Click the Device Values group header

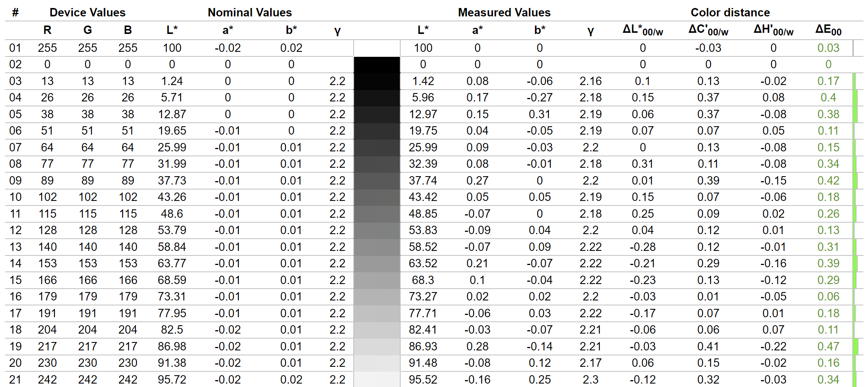87,13
